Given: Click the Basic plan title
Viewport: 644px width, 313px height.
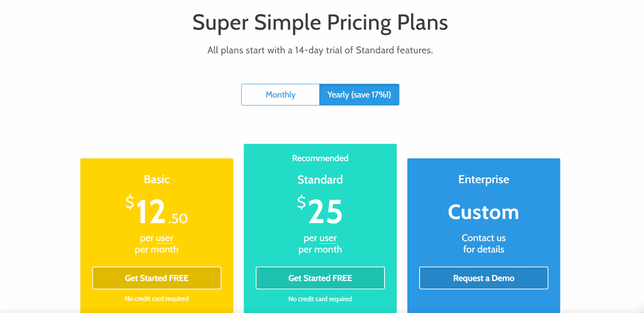Looking at the screenshot, I should 157,179.
